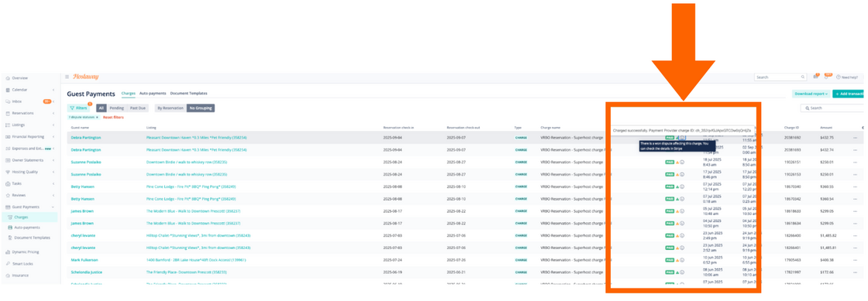Click the Auto-payments sidebar submenu icon
The image size is (868, 301).
click(9, 227)
